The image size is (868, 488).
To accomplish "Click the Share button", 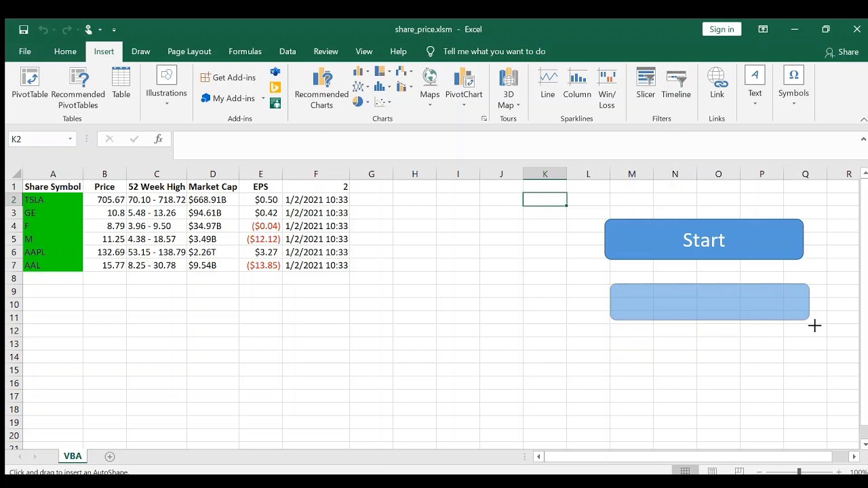I will 842,52.
